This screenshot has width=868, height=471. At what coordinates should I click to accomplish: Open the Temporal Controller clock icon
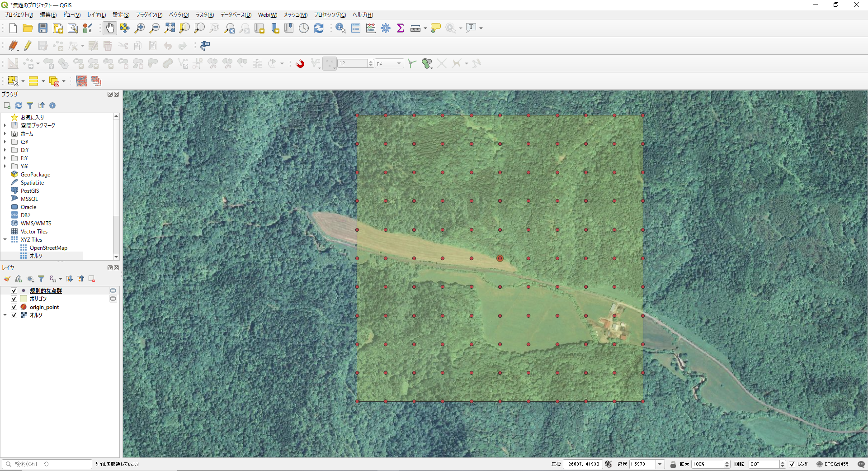point(304,28)
